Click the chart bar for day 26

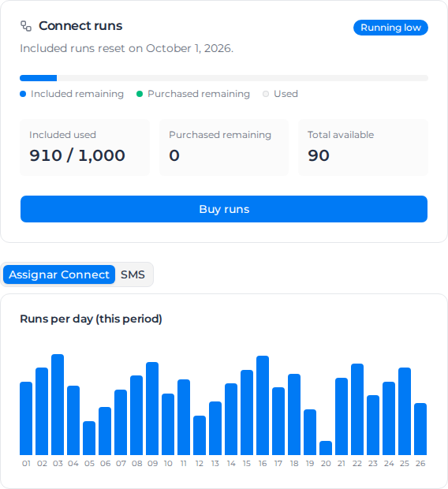[x=420, y=429]
